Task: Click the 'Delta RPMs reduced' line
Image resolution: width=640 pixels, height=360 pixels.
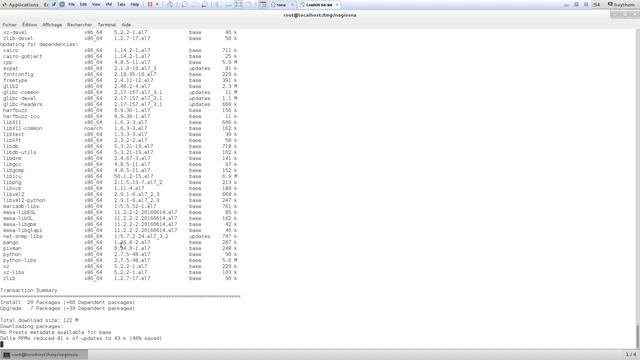Action: 81,338
